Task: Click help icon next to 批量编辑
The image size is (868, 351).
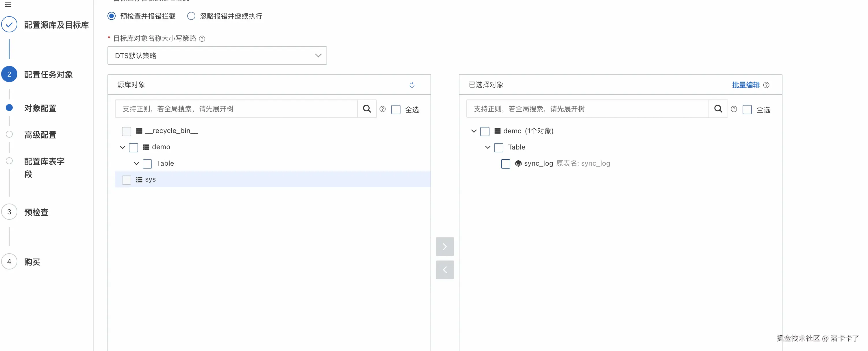Action: pyautogui.click(x=766, y=85)
